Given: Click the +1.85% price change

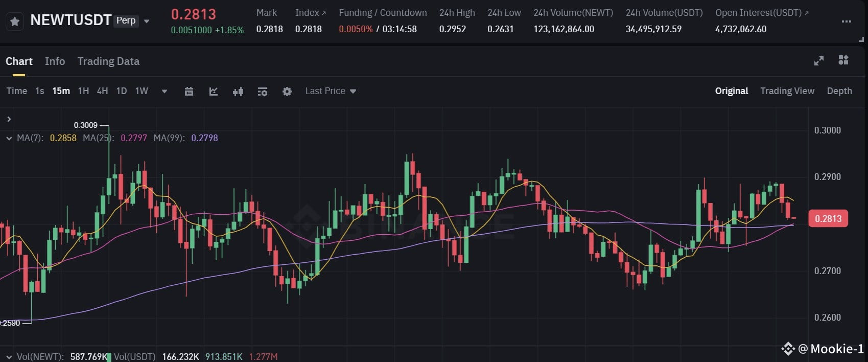Looking at the screenshot, I should 229,30.
